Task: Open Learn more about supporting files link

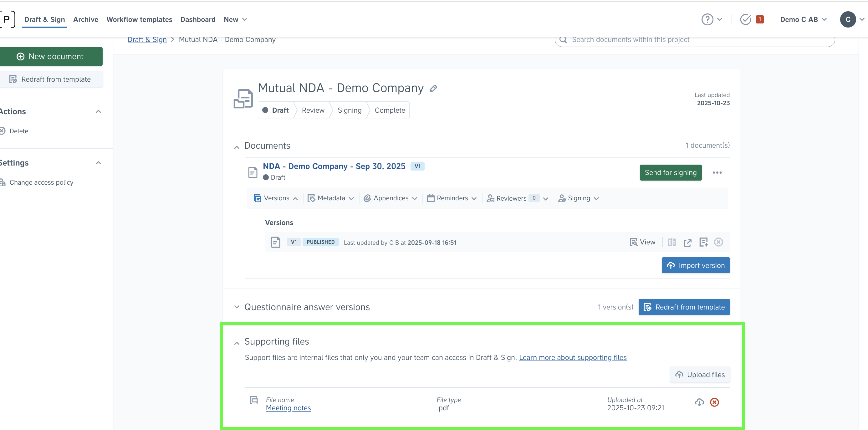Action: (x=573, y=357)
